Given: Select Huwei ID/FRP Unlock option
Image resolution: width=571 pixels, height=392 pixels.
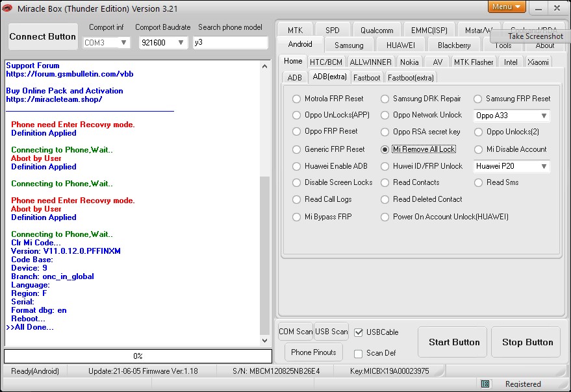Looking at the screenshot, I should point(385,166).
